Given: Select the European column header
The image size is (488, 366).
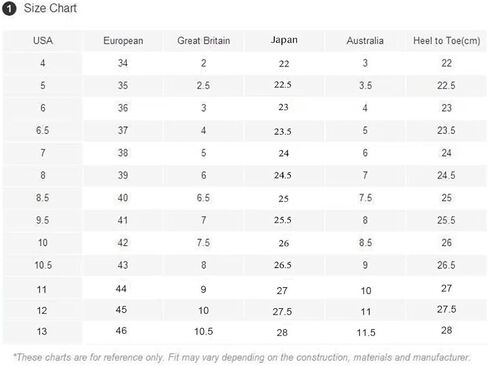Looking at the screenshot, I should [123, 41].
